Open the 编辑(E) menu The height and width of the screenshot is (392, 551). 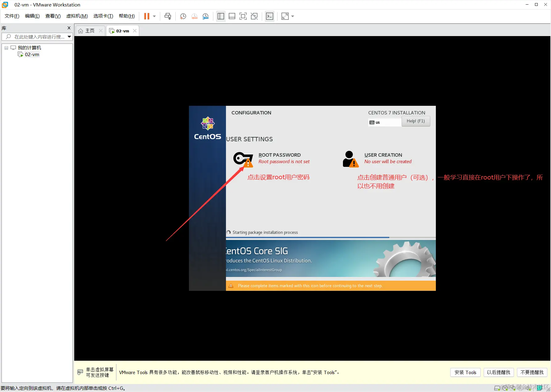[x=32, y=16]
